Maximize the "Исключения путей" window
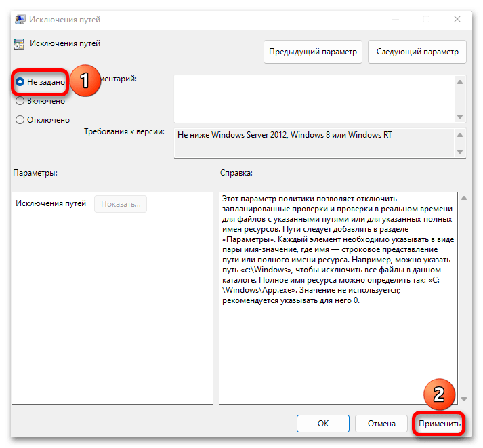The width and height of the screenshot is (483, 448). pos(426,19)
